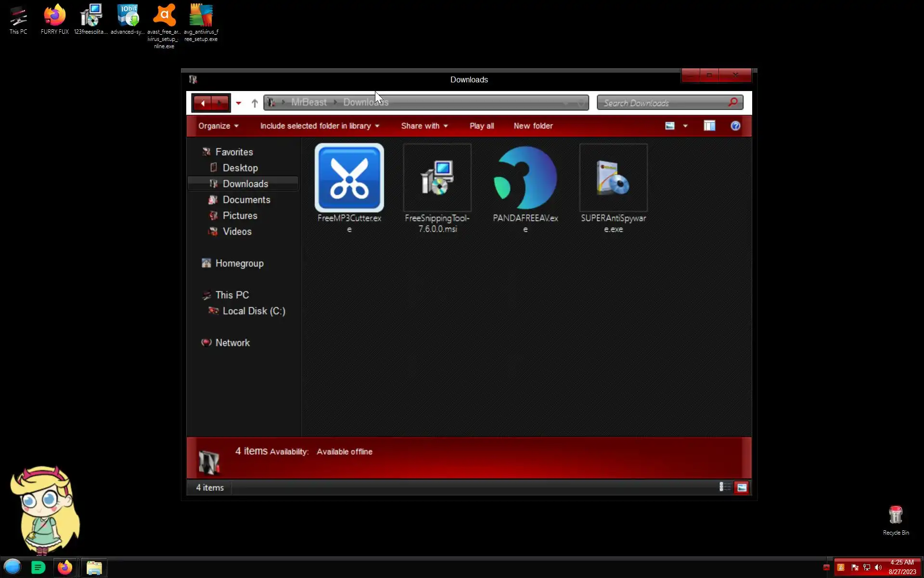Switch to details view in status bar
Image resolution: width=924 pixels, height=578 pixels.
click(724, 487)
